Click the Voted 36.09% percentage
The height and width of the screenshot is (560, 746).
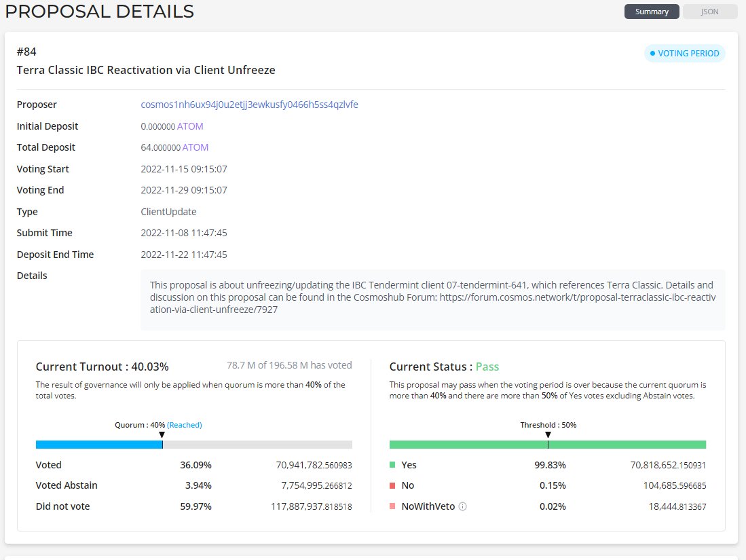point(195,466)
